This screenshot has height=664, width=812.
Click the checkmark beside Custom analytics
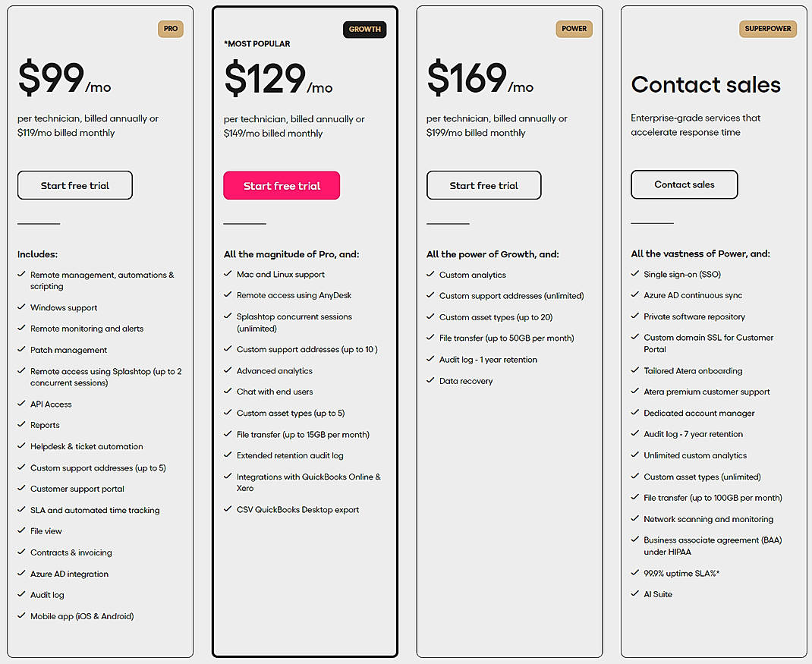[430, 274]
